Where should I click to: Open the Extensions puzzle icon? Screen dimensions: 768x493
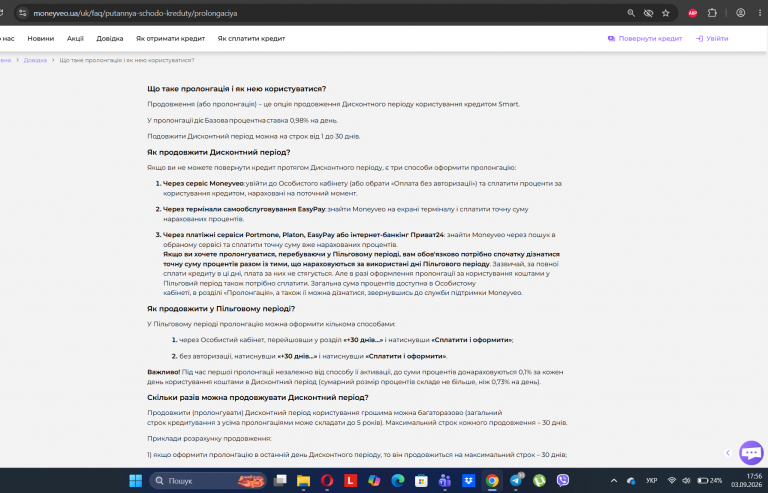pos(712,13)
